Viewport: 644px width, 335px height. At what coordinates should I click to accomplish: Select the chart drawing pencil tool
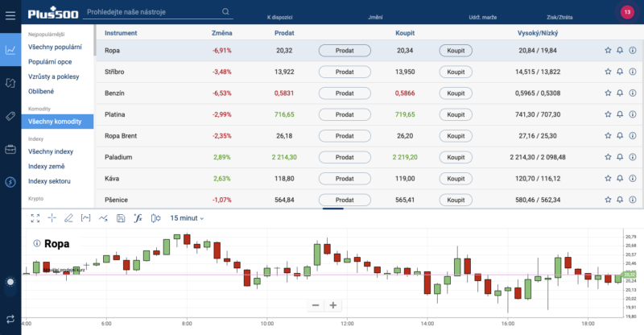tap(68, 217)
